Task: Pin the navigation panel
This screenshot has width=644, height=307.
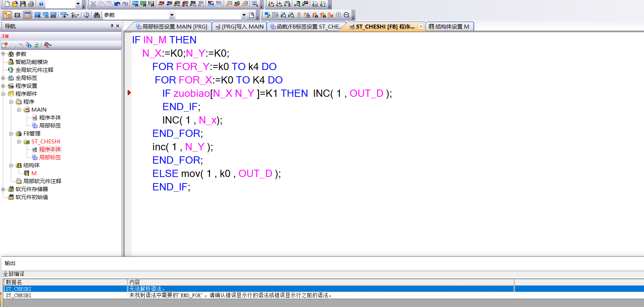Action: click(x=112, y=26)
